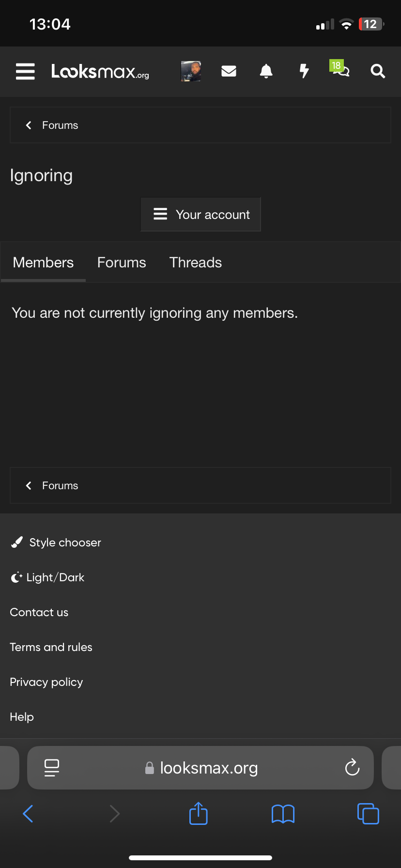
Task: Open the Style chooser link
Action: click(56, 542)
